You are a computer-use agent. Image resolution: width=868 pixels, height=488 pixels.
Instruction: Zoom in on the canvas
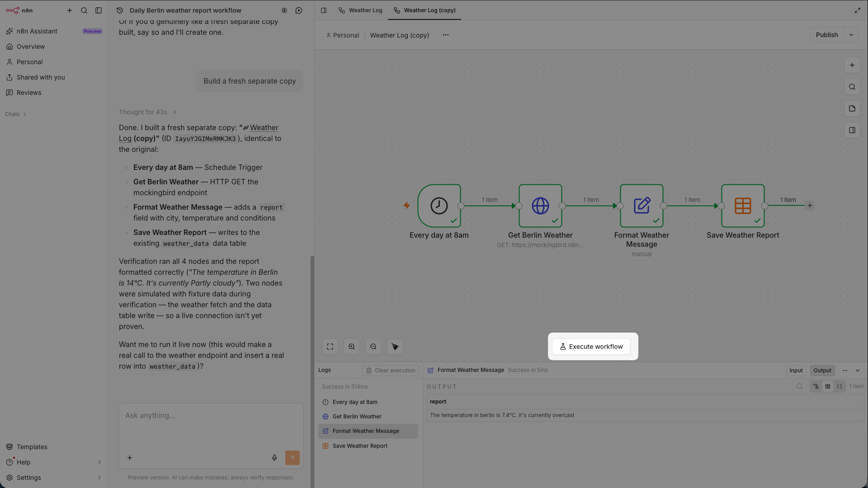click(x=352, y=347)
